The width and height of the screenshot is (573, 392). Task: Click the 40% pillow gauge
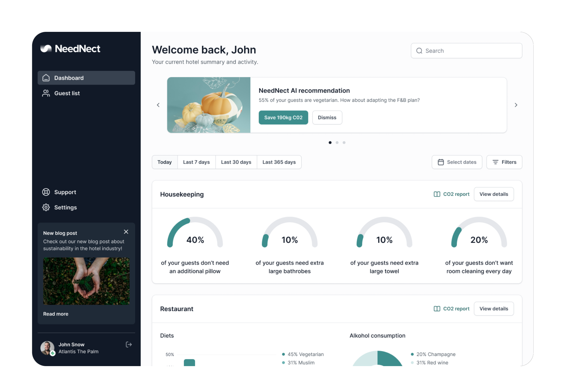[x=195, y=233]
